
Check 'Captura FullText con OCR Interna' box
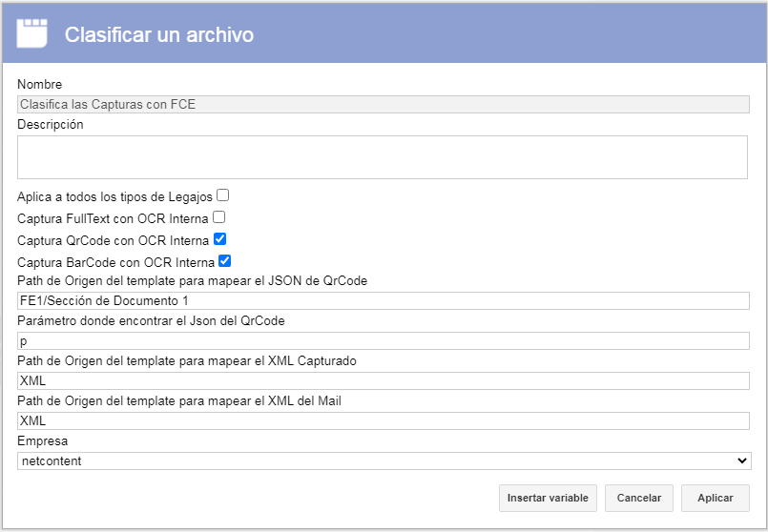[218, 216]
